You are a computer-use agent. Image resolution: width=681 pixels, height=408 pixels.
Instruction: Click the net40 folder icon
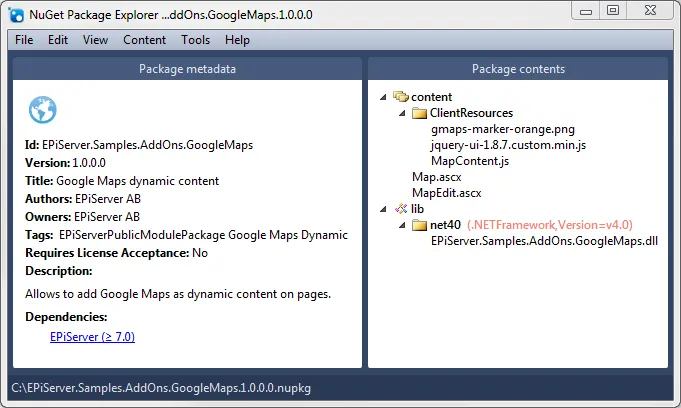[419, 225]
